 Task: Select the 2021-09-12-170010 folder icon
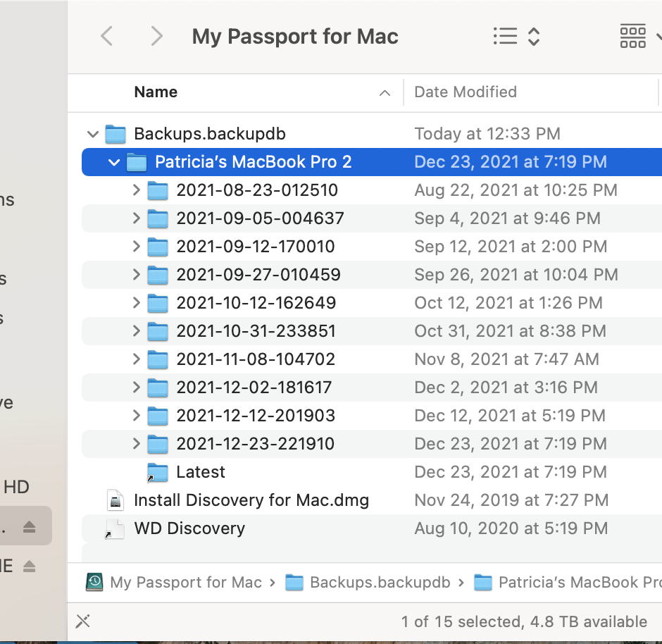(x=158, y=247)
